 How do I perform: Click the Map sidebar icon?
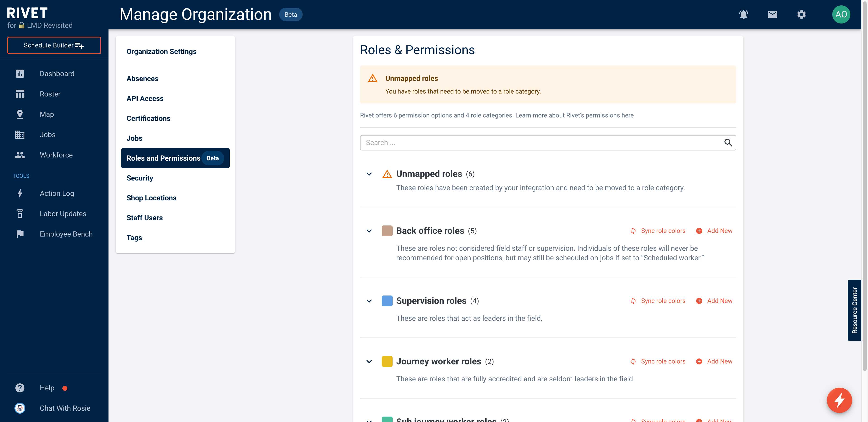(x=19, y=114)
